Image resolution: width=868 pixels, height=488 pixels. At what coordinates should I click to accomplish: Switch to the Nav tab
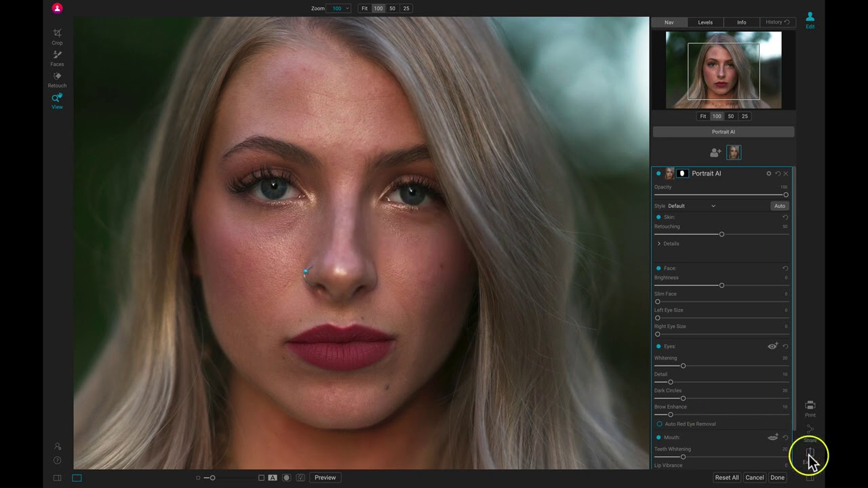point(669,22)
